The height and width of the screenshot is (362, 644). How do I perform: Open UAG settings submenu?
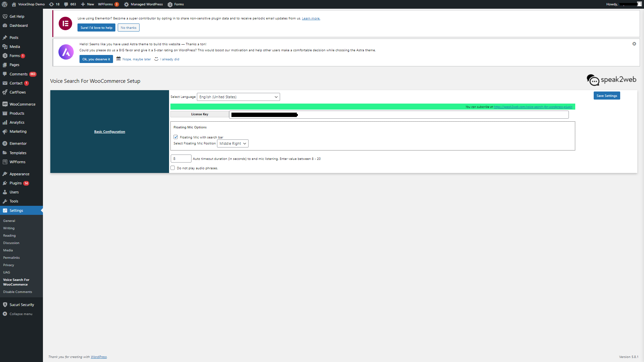[x=7, y=273]
